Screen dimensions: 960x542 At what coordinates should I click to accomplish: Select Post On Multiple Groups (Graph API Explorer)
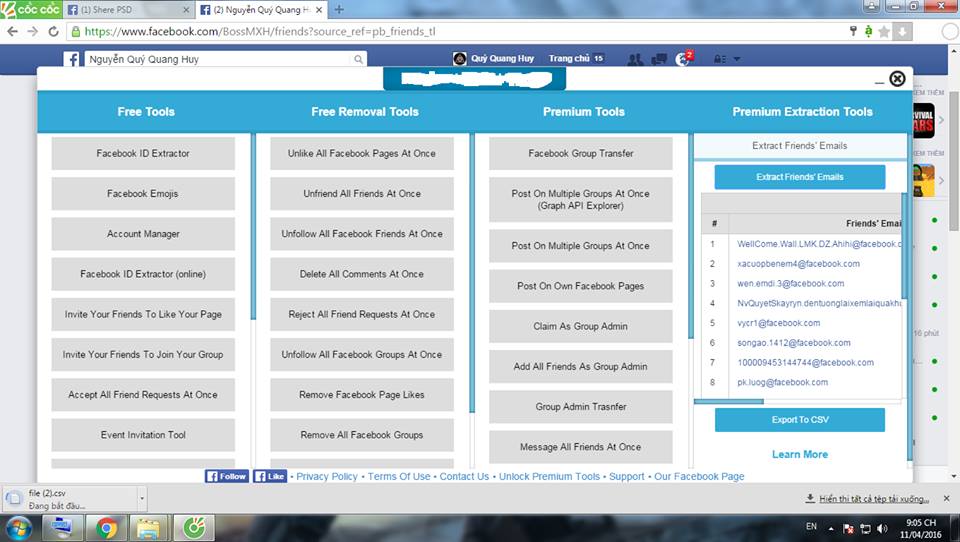click(x=580, y=200)
